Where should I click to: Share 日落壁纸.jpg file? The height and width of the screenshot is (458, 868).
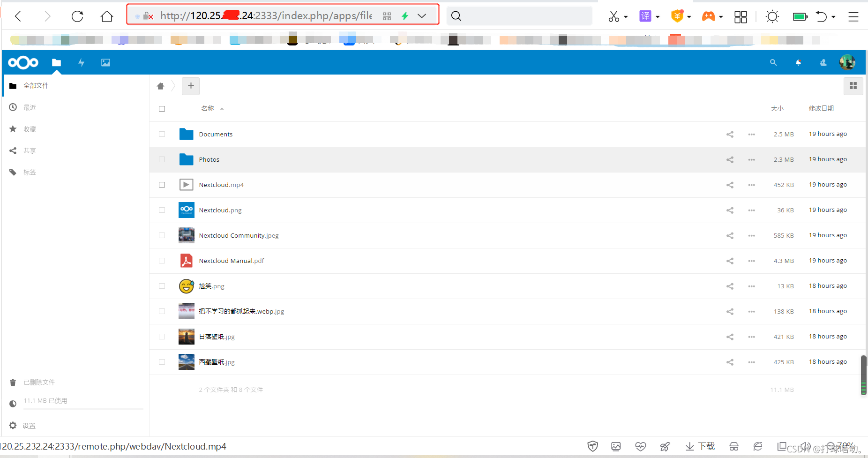(730, 337)
